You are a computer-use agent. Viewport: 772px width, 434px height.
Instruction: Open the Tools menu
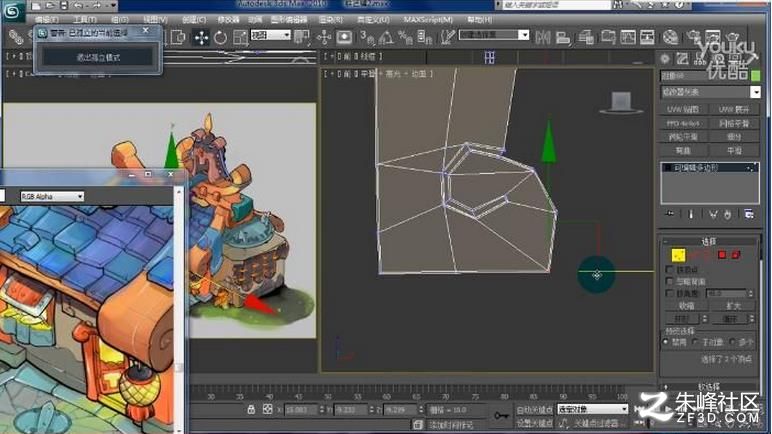pos(85,20)
